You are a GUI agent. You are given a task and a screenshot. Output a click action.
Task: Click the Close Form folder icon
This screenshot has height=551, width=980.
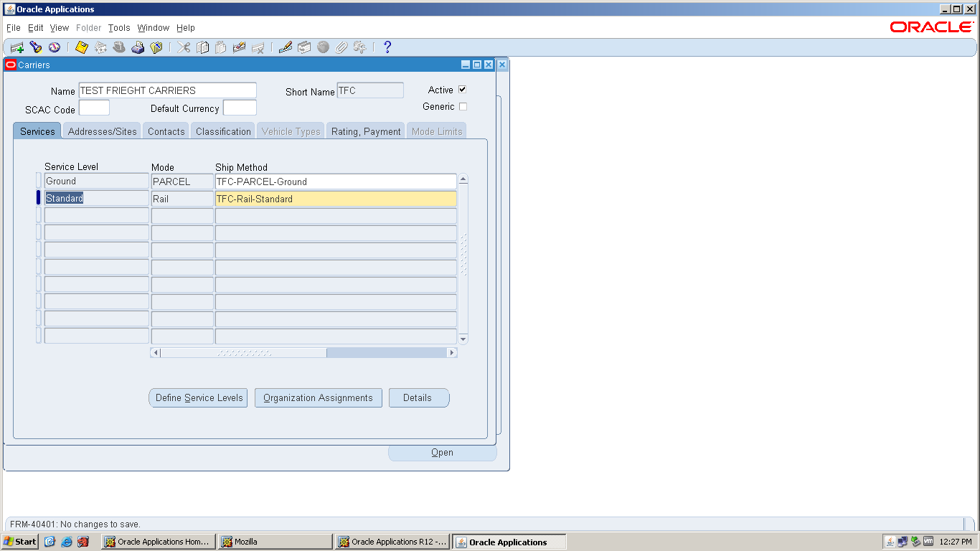click(x=156, y=47)
